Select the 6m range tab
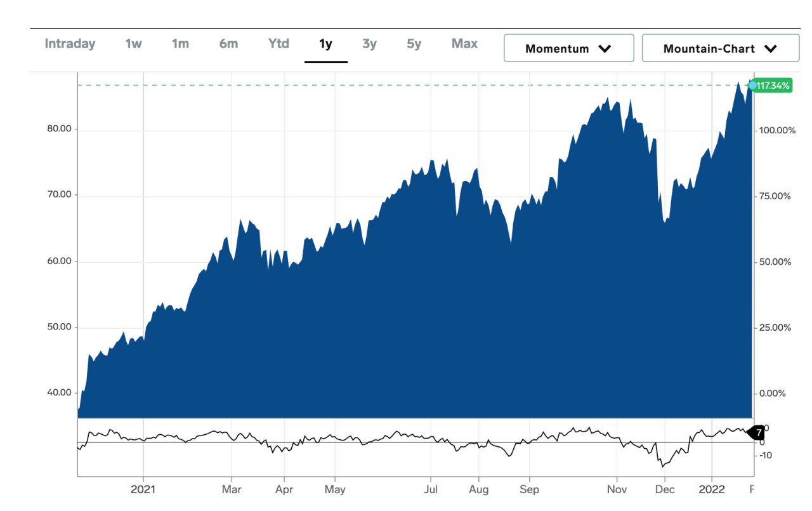The image size is (812, 511). click(x=228, y=44)
